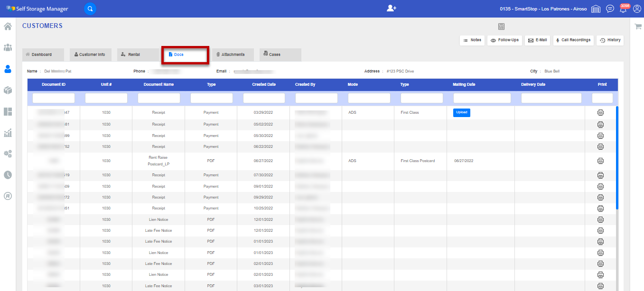Click the add customer icon in header
The height and width of the screenshot is (291, 644).
pos(391,9)
